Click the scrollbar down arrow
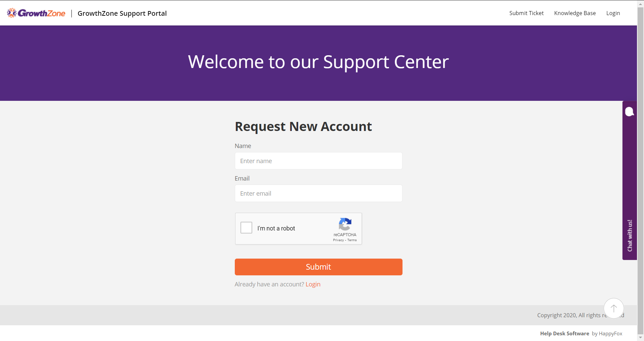Image resolution: width=644 pixels, height=341 pixels. [640, 338]
